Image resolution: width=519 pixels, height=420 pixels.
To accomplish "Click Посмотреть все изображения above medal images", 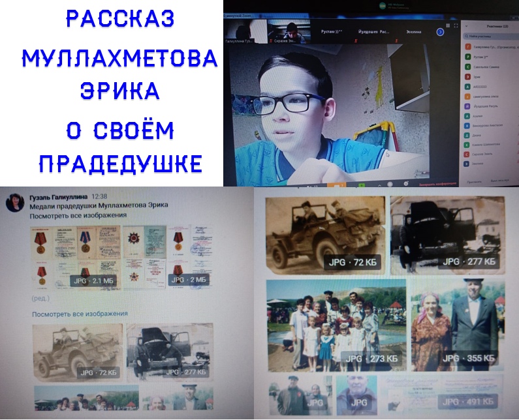I will 78,215.
